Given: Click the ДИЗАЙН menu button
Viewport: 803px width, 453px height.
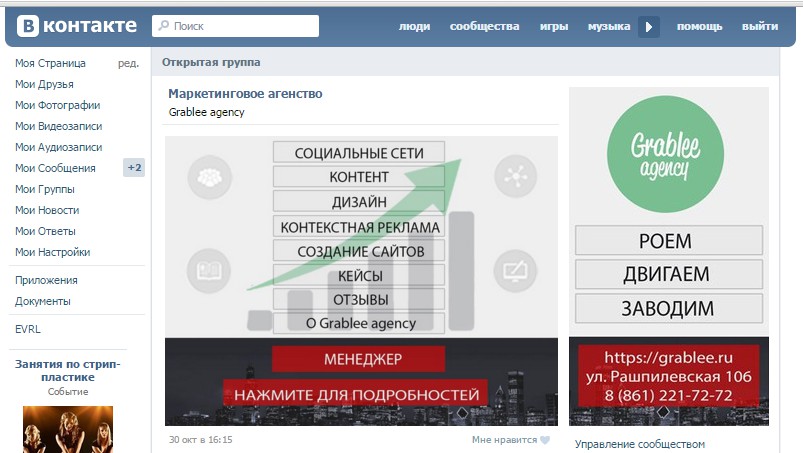Looking at the screenshot, I should coord(359,201).
